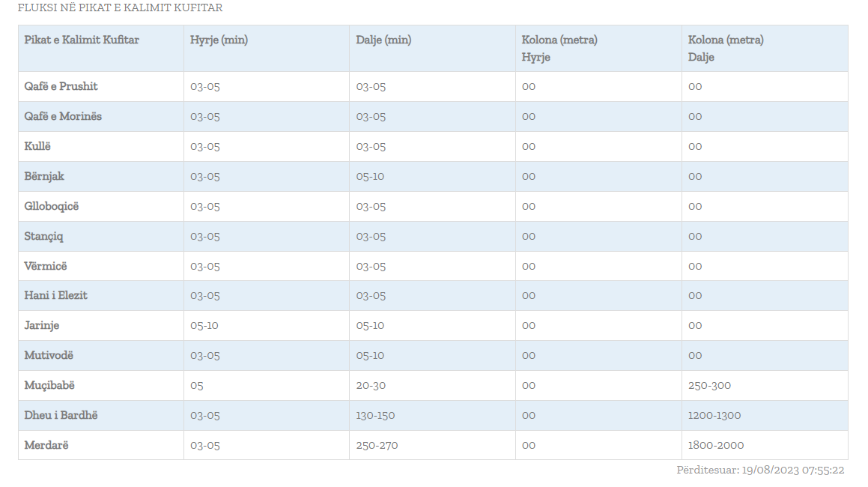This screenshot has width=868, height=487.
Task: Click the Përditesuar timestamp text
Action: pyautogui.click(x=760, y=471)
